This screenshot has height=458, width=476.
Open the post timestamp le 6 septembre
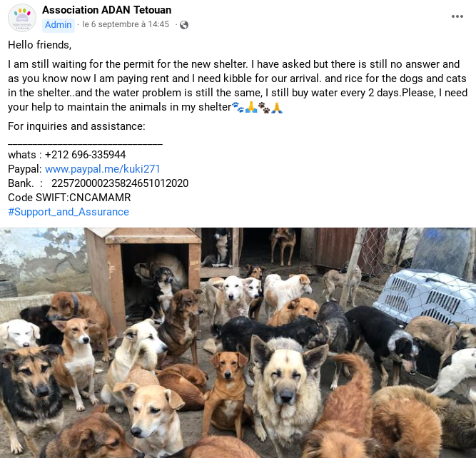(126, 24)
